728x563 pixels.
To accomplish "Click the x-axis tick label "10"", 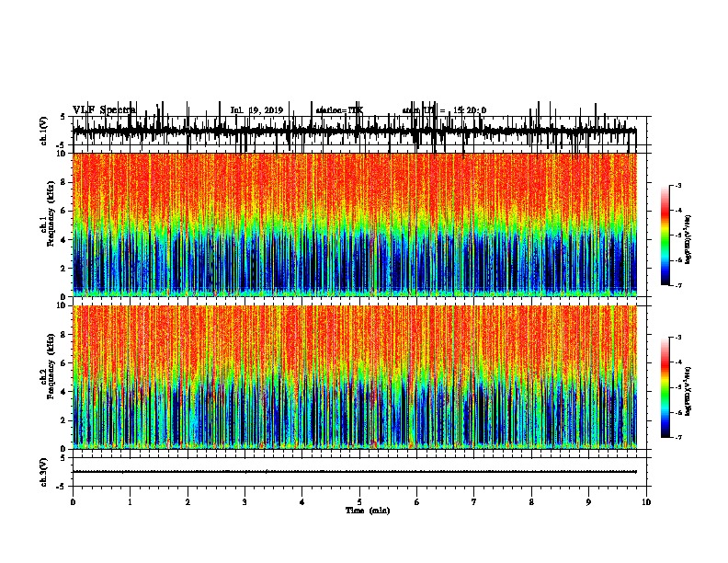I will 646,502.
